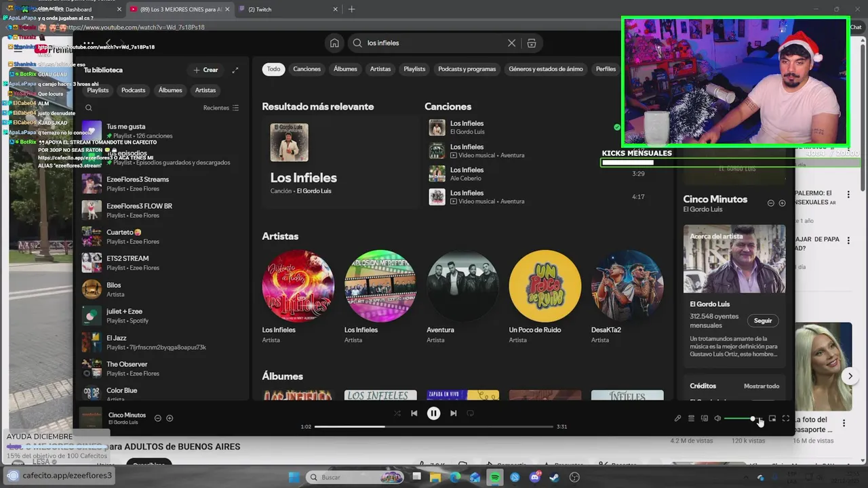
Task: Click Seguir to follow El Gordo Luis
Action: (x=763, y=321)
